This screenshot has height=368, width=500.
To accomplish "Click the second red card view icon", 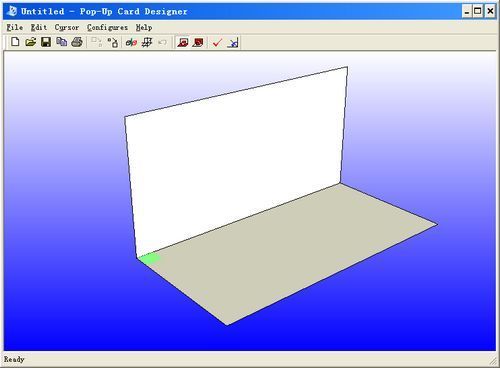I will point(198,42).
